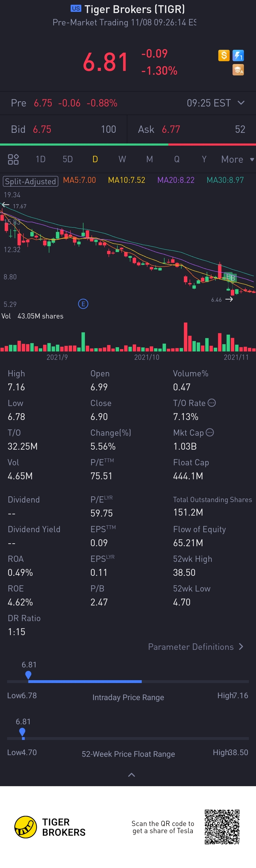Select the 1D chart tab
Viewport: 256px width, 868px height.
[x=41, y=159]
